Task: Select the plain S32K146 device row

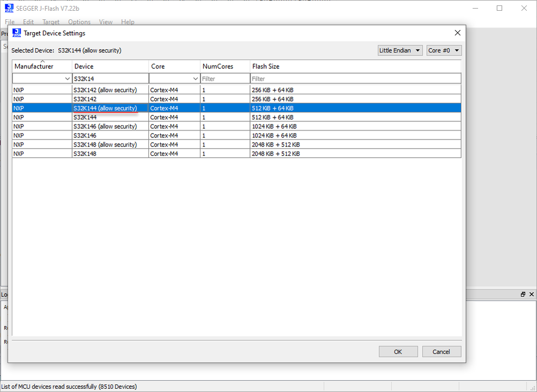Action: [237, 135]
